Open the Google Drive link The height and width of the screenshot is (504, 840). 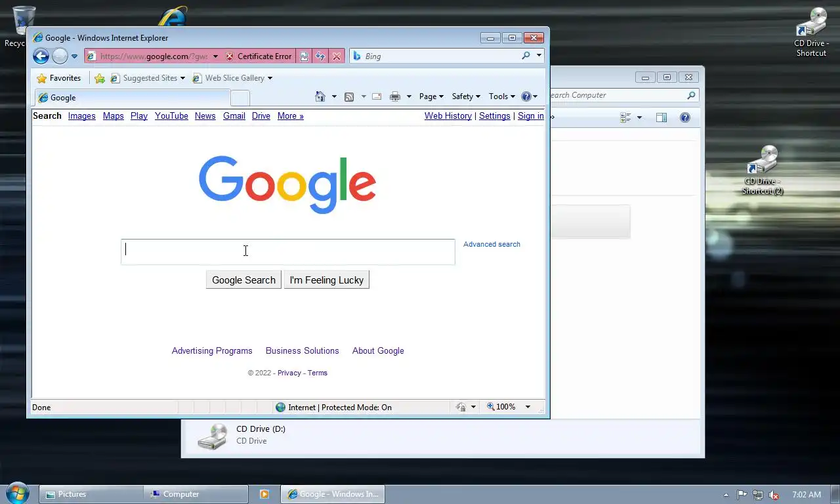point(261,116)
